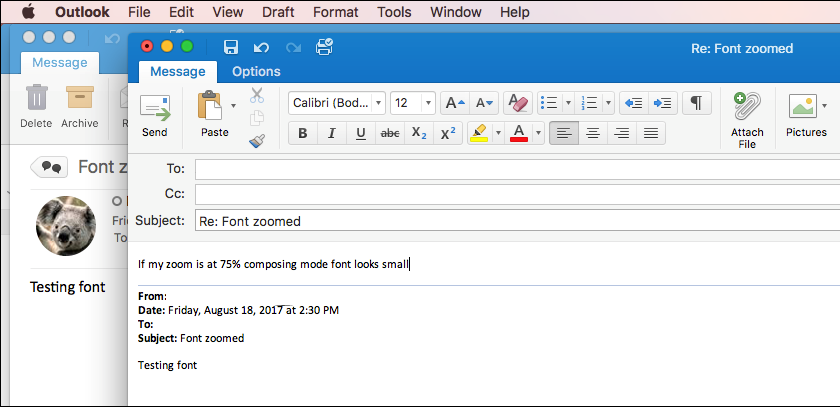Click the Print icon in title bar
This screenshot has width=840, height=407.
(x=325, y=47)
